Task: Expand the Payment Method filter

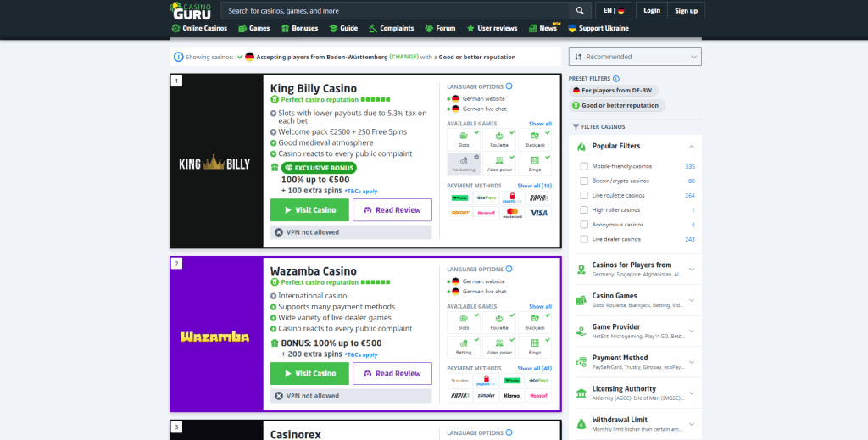Action: tap(635, 362)
